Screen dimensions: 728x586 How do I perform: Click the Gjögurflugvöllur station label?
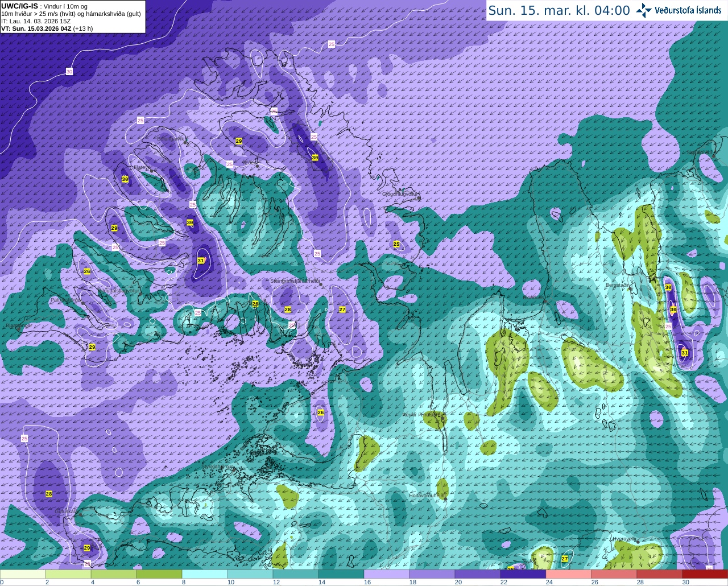pos(400,194)
